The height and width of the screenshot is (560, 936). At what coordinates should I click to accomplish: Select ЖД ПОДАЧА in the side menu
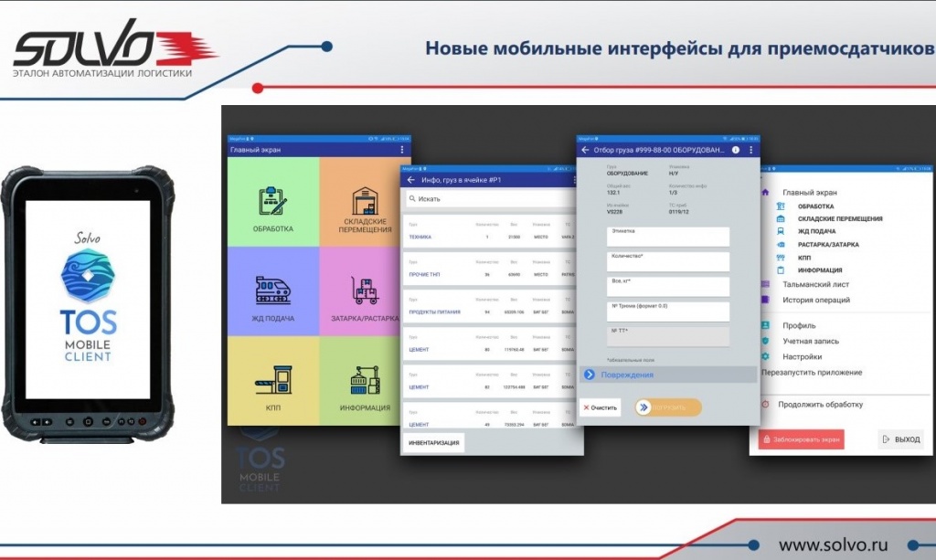[x=816, y=231]
